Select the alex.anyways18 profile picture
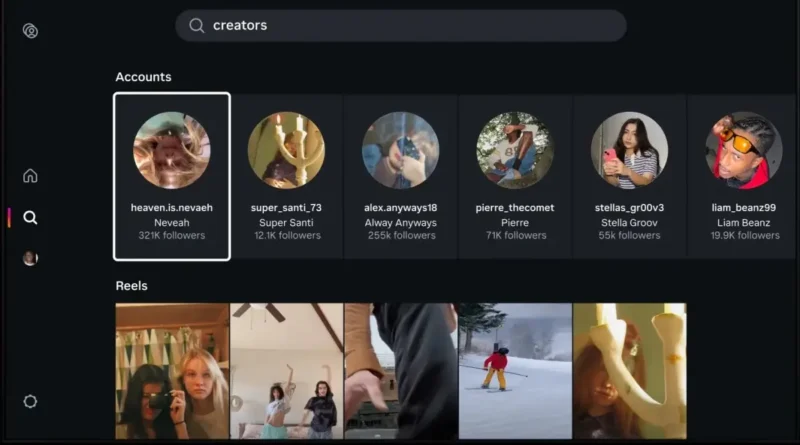800x445 pixels. pos(400,150)
